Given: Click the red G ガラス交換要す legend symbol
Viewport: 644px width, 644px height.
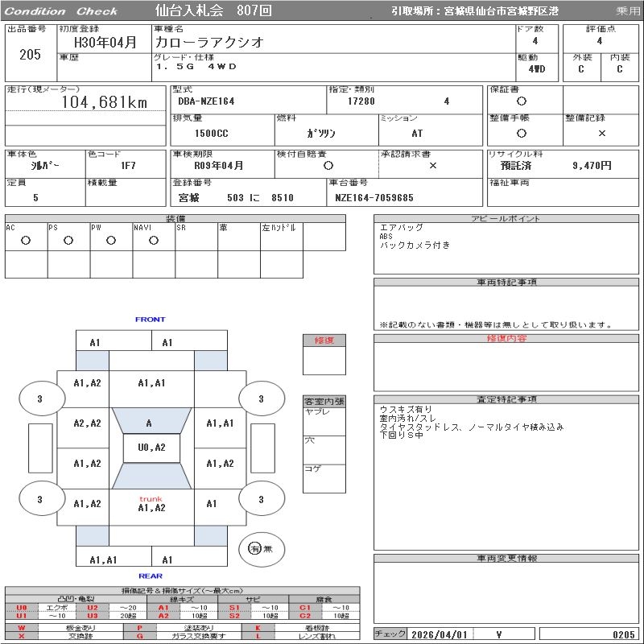Looking at the screenshot, I should point(139,636).
